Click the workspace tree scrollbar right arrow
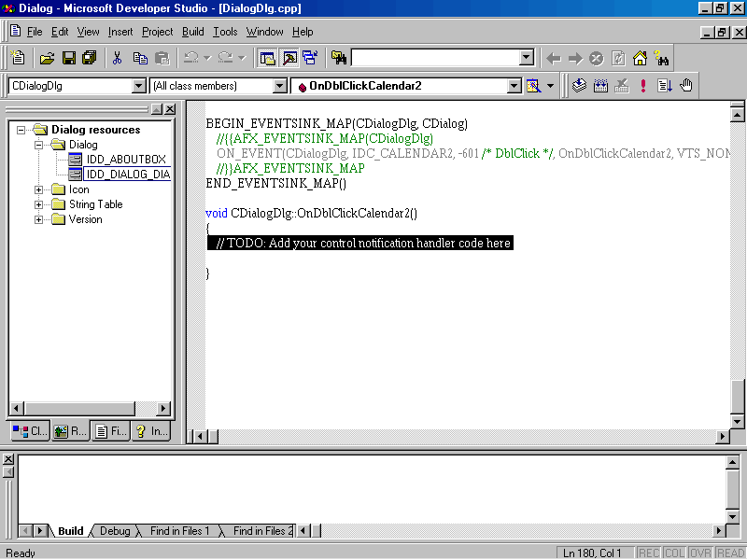The height and width of the screenshot is (560, 747). coord(163,408)
